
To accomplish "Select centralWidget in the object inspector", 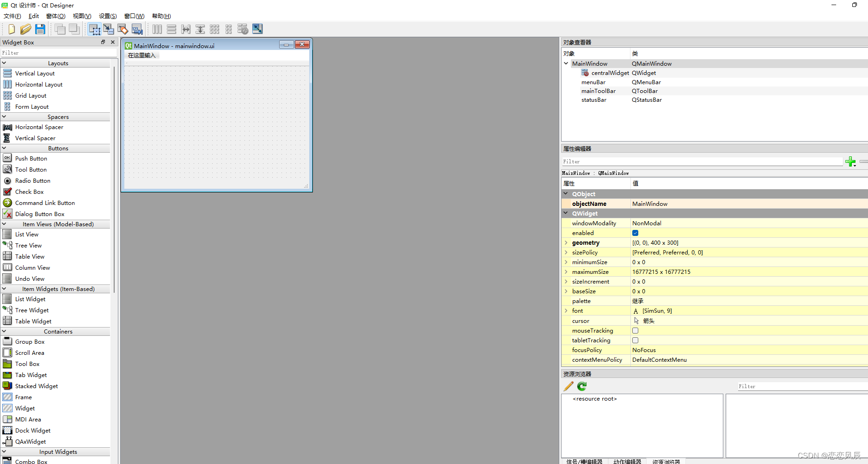I will click(x=610, y=73).
